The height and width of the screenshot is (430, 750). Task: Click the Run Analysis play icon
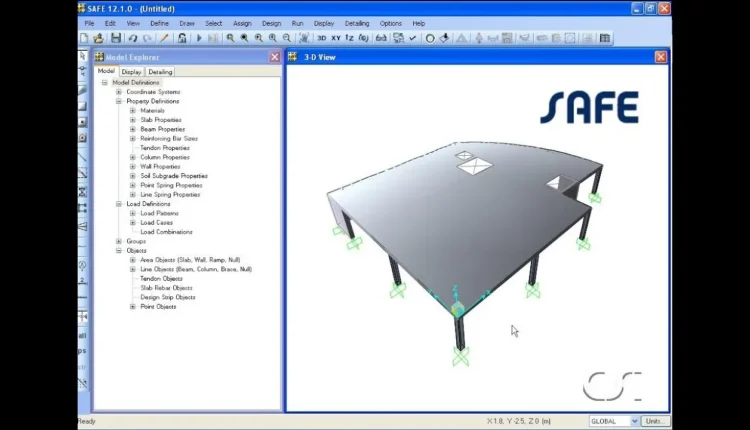coord(199,38)
